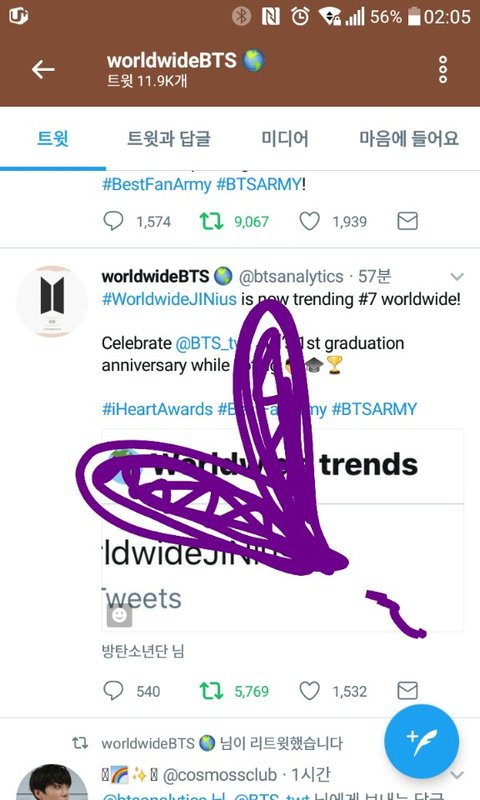
Task: Tap the compose tweet floating button
Action: click(x=421, y=741)
